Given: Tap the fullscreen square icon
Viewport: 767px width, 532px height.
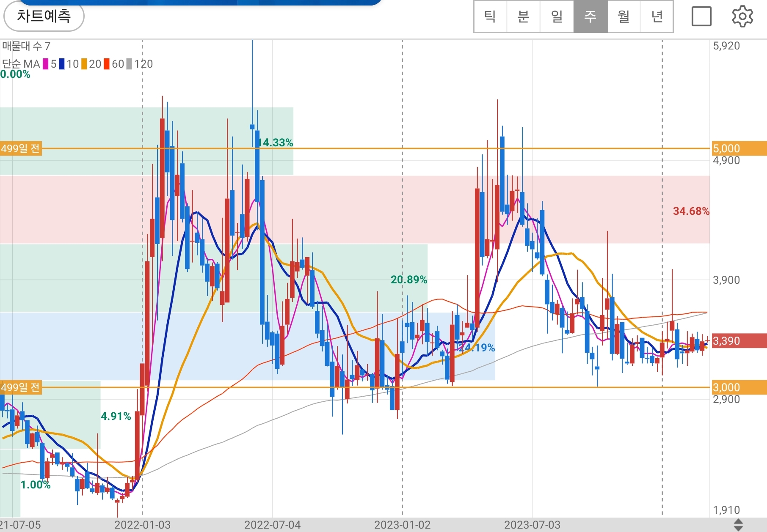Looking at the screenshot, I should tap(701, 16).
